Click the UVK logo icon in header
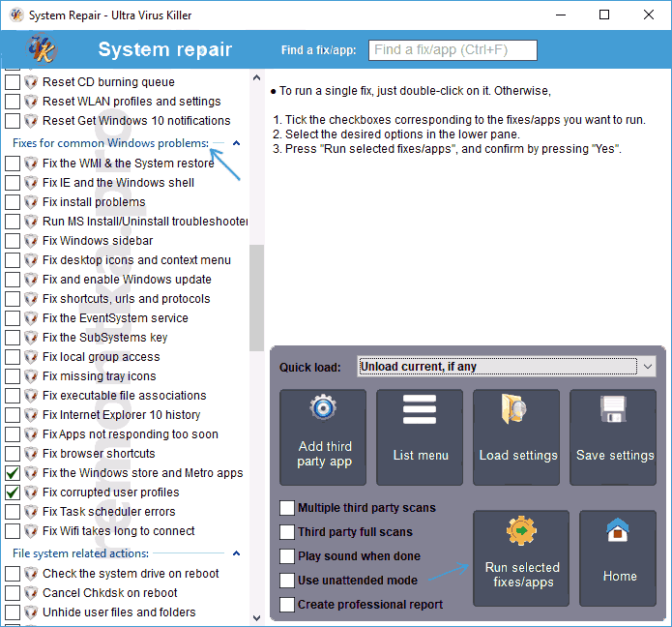This screenshot has height=627, width=672. click(42, 49)
